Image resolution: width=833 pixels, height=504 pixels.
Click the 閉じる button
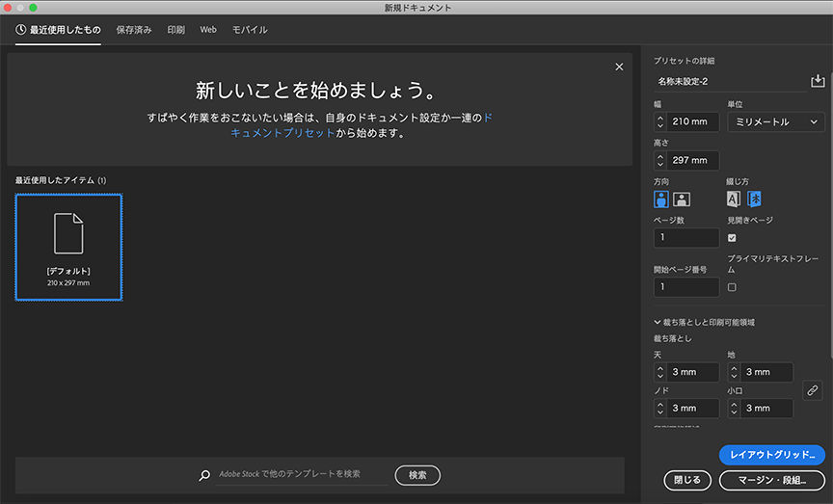(687, 480)
